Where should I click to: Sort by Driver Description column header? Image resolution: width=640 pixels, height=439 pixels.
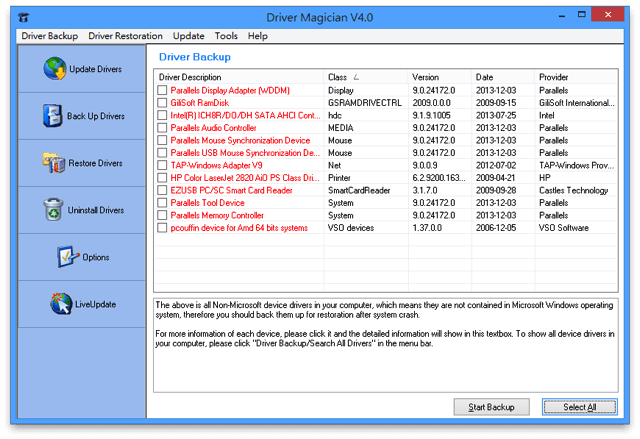click(239, 77)
